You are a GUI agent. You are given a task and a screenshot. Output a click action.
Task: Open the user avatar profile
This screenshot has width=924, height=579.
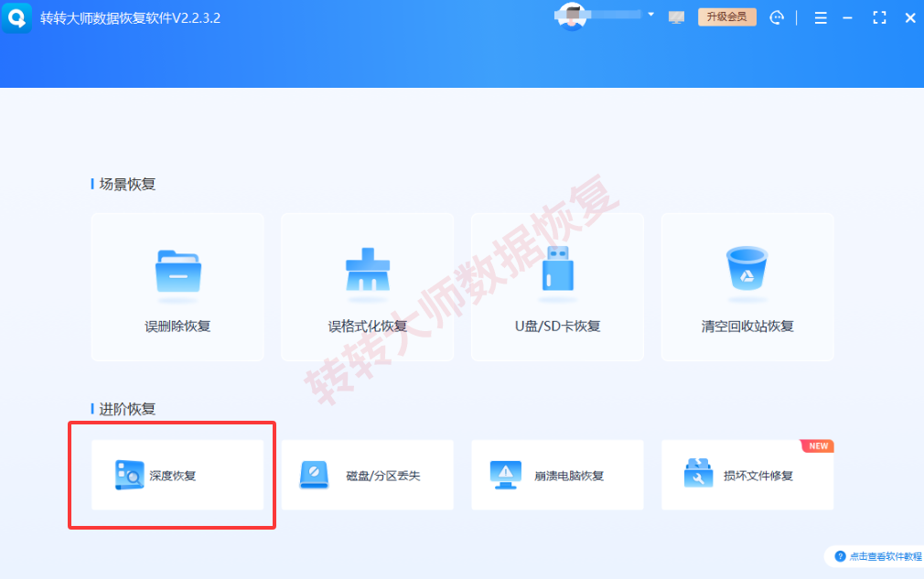[x=572, y=16]
